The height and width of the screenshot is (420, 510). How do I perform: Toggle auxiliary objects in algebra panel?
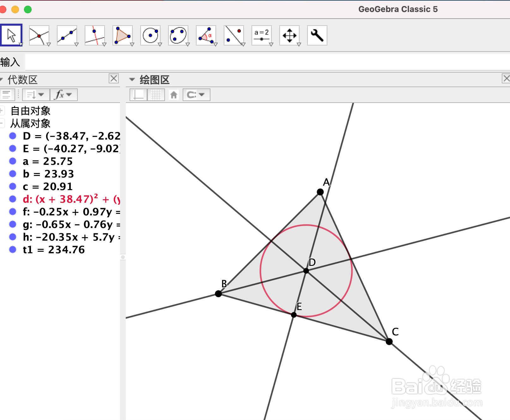point(7,95)
